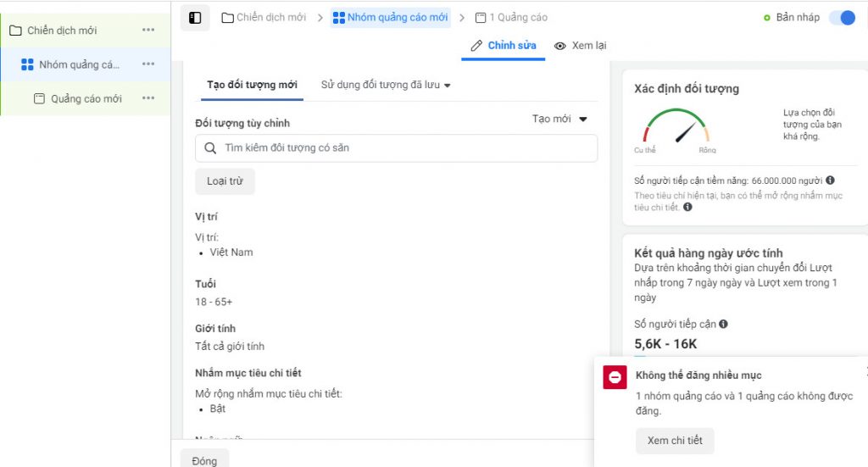Click the Bản nháp status label
Image resolution: width=868 pixels, height=467 pixels.
(x=797, y=18)
